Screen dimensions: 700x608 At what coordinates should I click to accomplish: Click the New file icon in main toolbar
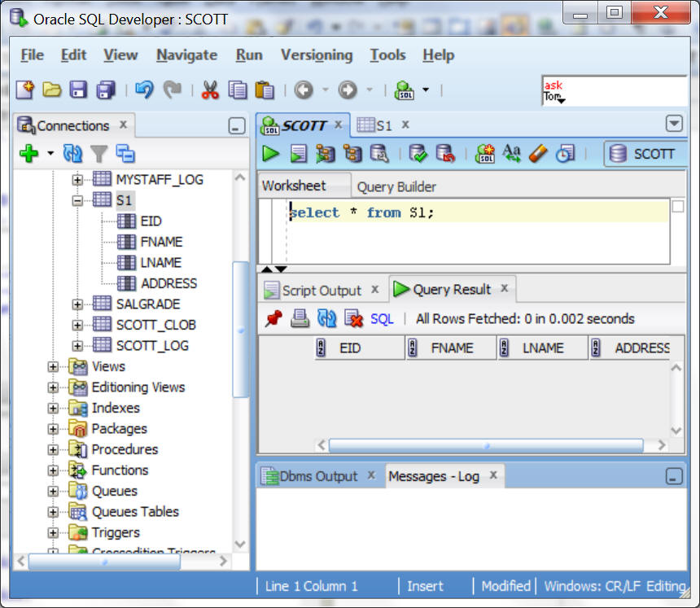click(25, 90)
